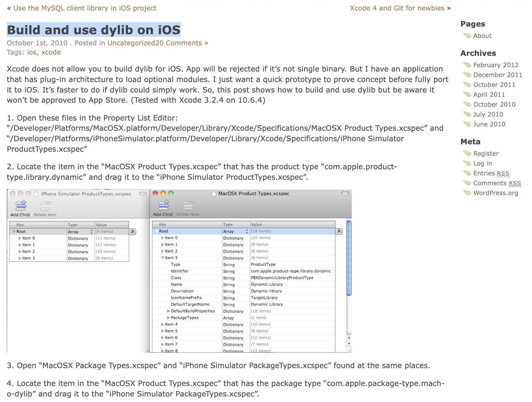Collapse Root triangle in MacOSX Product Types window
532x402 pixels.
(x=156, y=231)
